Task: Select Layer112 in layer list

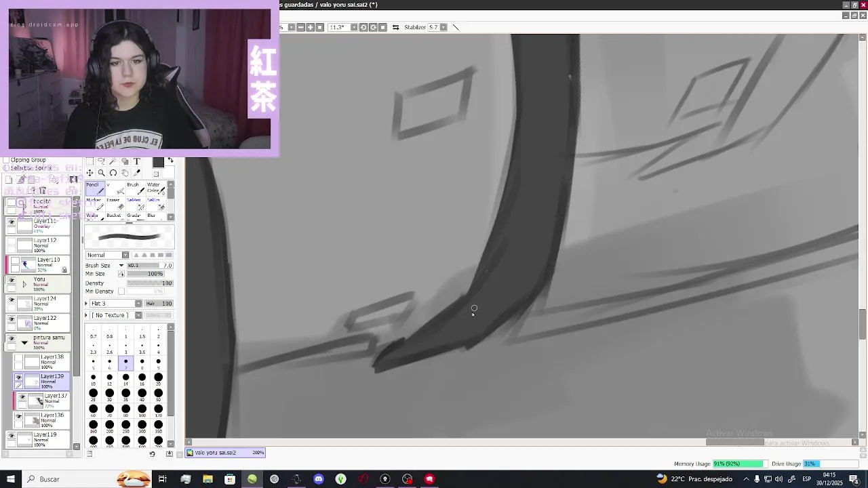Action: point(38,245)
